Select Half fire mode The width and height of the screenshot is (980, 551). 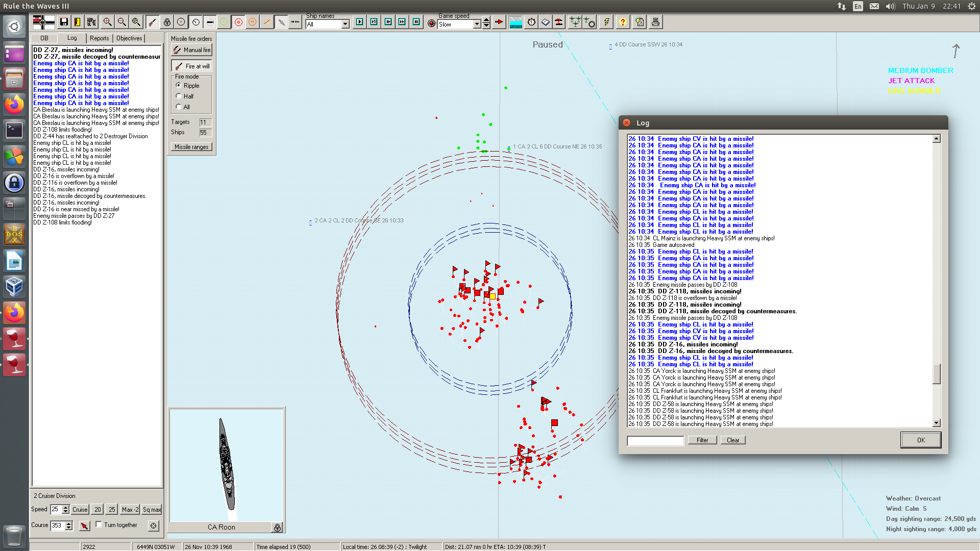pos(179,96)
